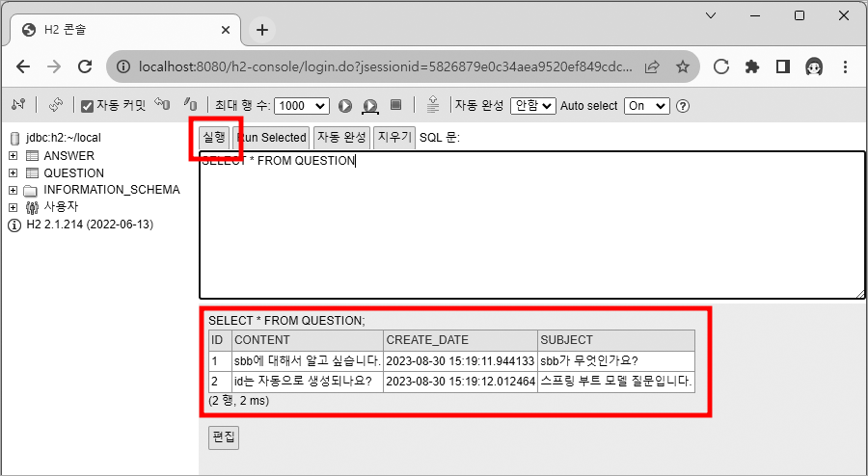Click the rollback icon after 자동 커밋
The width and height of the screenshot is (868, 476).
[162, 104]
